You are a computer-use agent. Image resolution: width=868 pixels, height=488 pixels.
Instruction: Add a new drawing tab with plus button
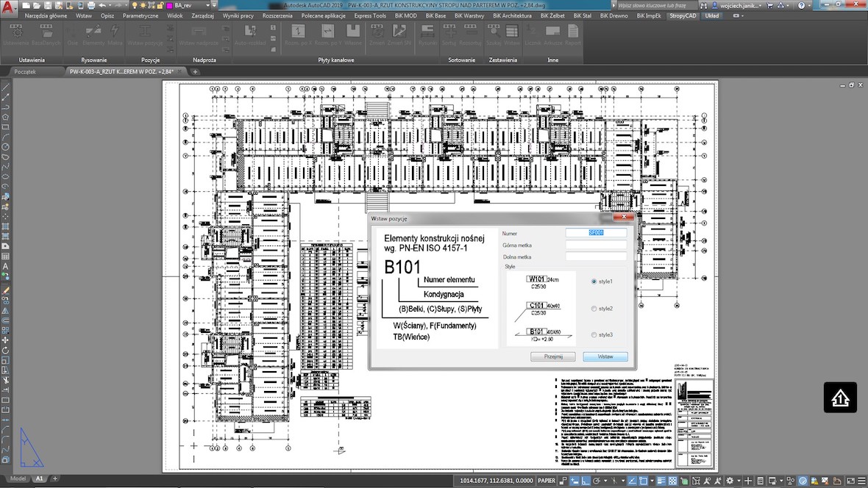click(195, 72)
